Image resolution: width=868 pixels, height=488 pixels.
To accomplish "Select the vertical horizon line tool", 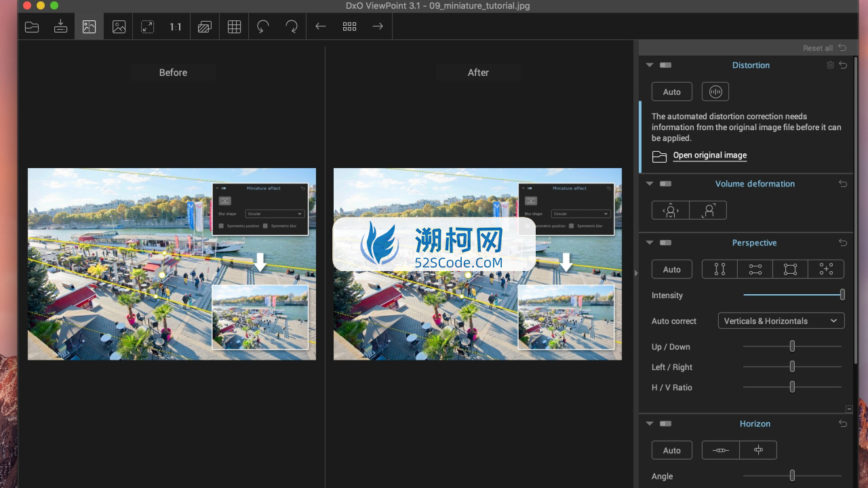I will pyautogui.click(x=758, y=450).
